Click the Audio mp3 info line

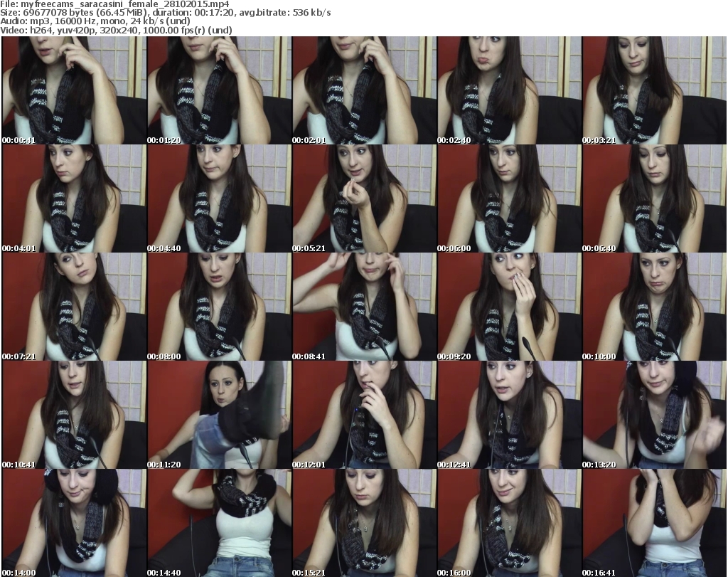tap(95, 21)
